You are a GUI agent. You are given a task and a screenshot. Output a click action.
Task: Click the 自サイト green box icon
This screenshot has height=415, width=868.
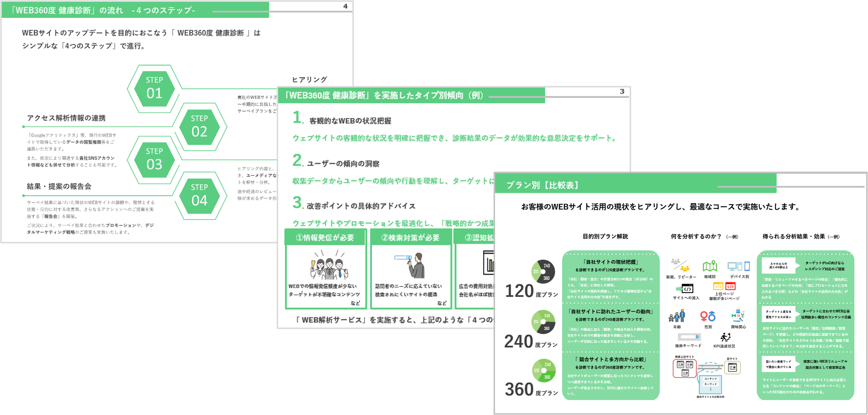[733, 367]
